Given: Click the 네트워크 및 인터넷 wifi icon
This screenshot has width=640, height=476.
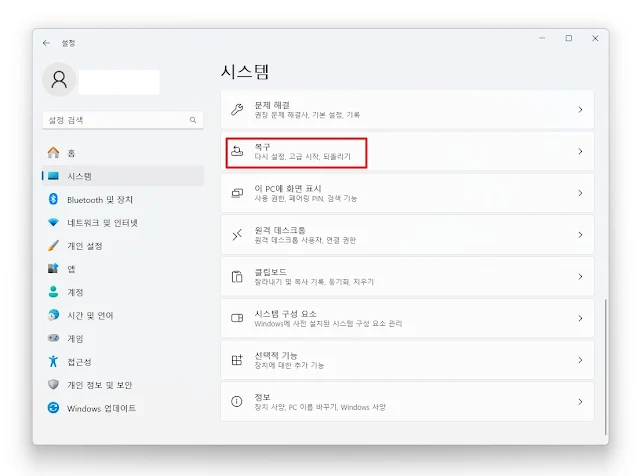Looking at the screenshot, I should click(53, 222).
